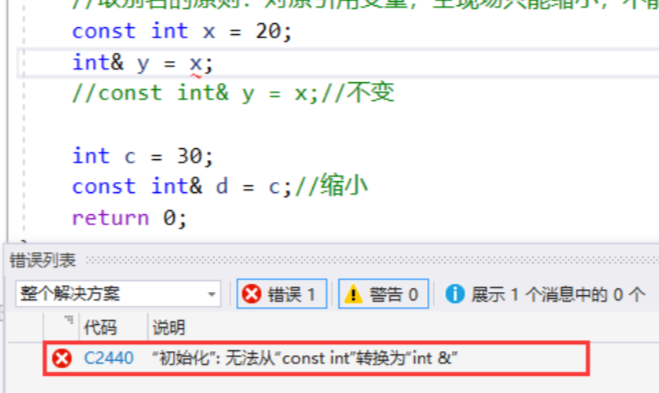This screenshot has width=659, height=393.
Task: Toggle the 错误 1 filter button
Action: pos(282,294)
